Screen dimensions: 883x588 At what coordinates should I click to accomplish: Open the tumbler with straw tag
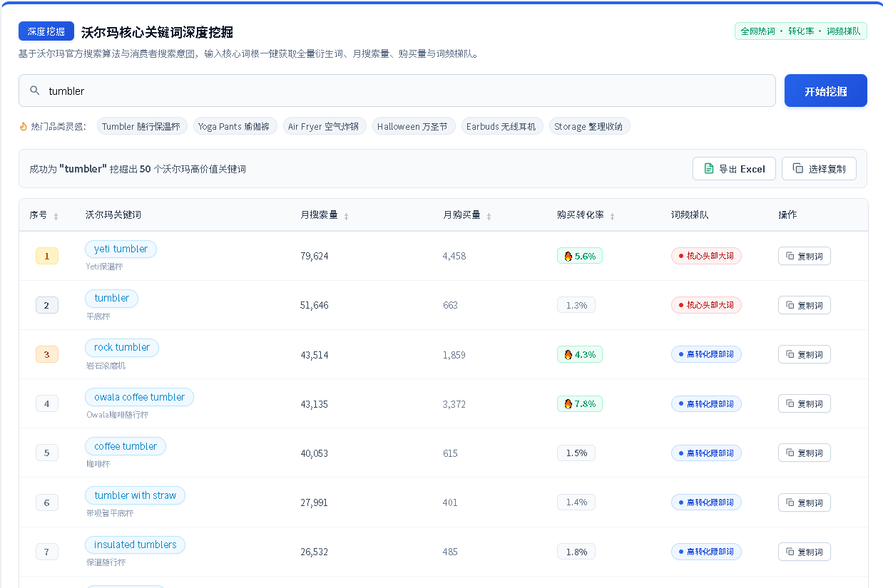pos(135,495)
